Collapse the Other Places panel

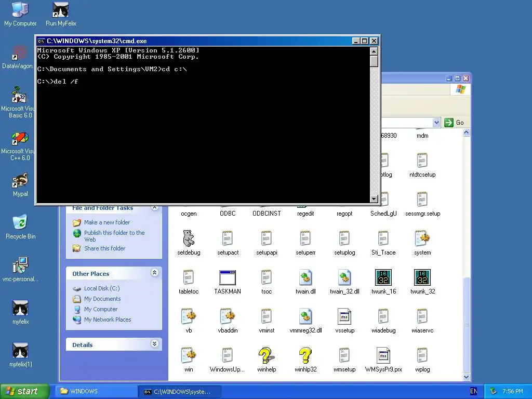[x=154, y=272]
